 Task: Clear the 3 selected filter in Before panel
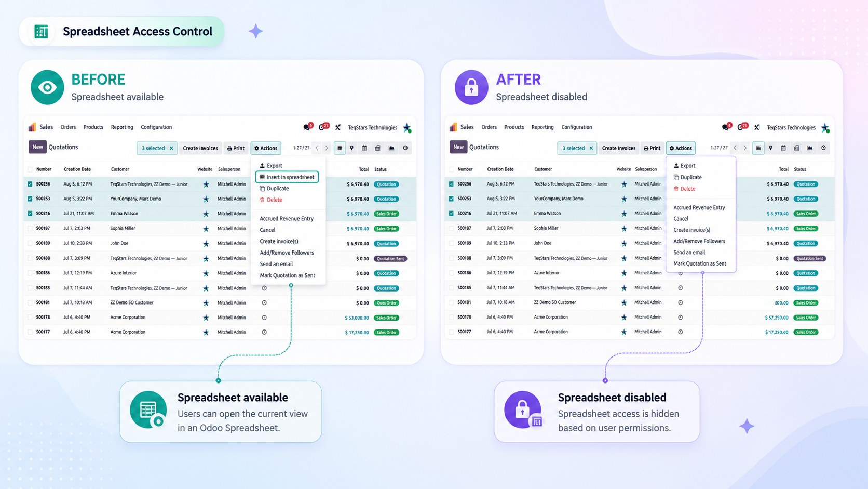171,148
